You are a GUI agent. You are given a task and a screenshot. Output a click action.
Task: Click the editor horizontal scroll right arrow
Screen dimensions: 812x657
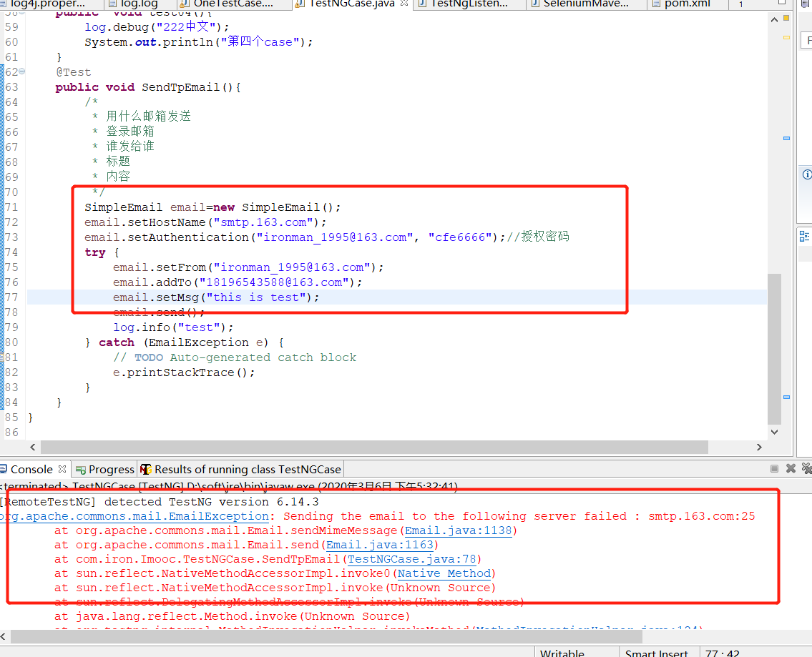759,447
